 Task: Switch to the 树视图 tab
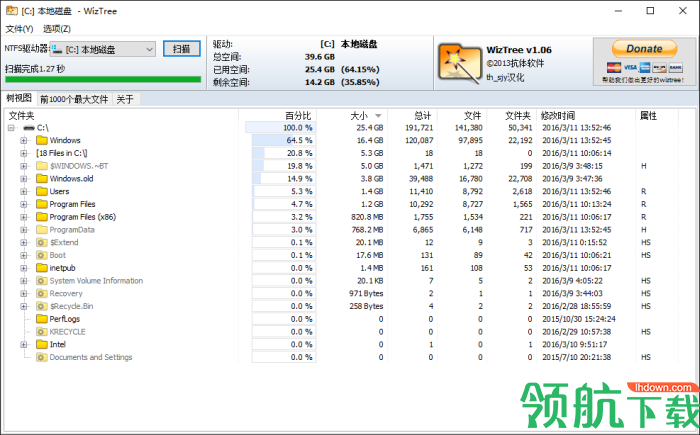click(19, 99)
